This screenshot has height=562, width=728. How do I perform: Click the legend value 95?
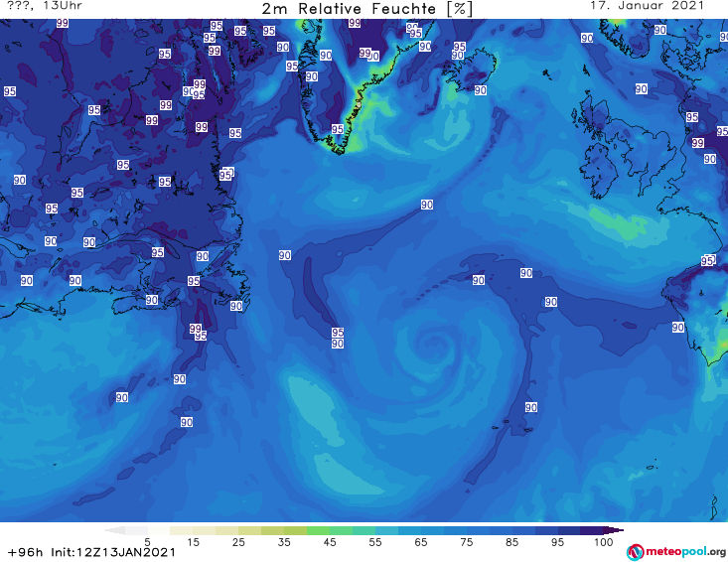point(557,542)
